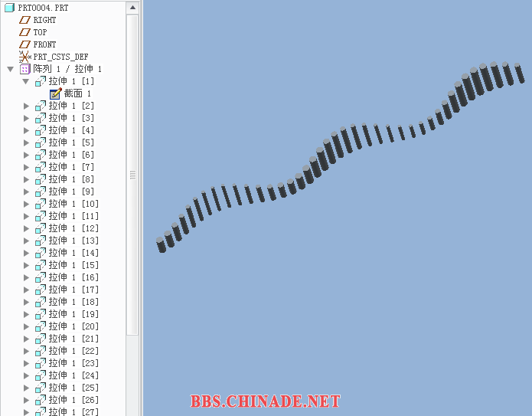The width and height of the screenshot is (532, 416).
Task: Select the RIGHT datum plane icon
Action: coord(24,20)
